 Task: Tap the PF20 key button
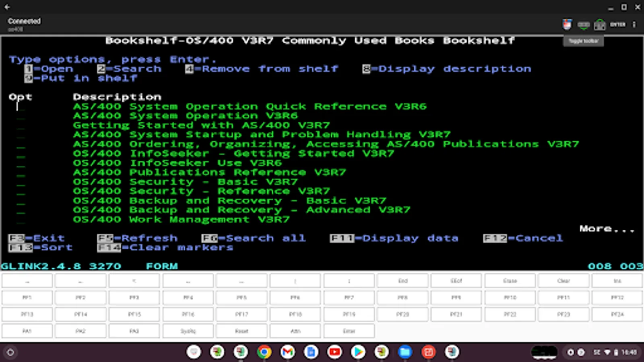click(x=402, y=314)
